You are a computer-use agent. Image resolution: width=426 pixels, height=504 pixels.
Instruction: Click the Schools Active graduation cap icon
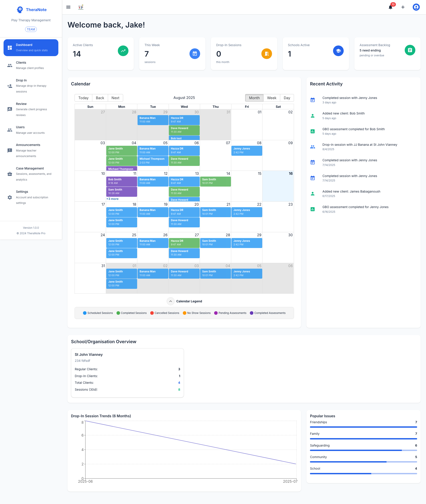pos(338,51)
